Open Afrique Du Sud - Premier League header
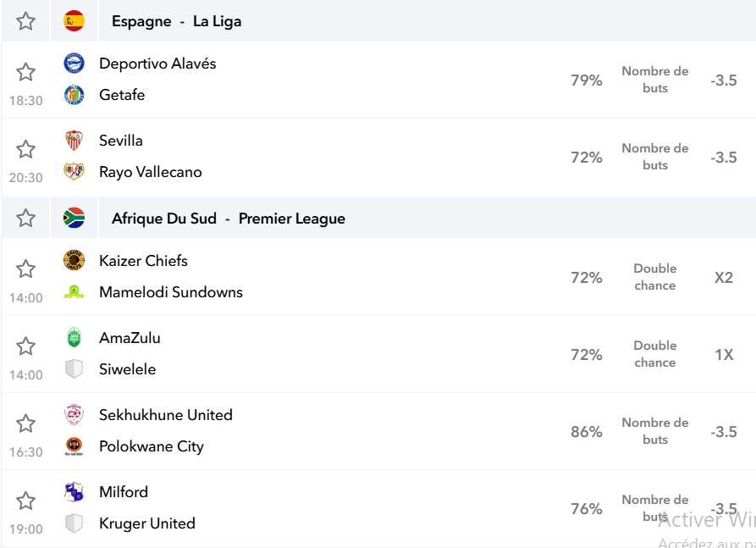 point(229,219)
